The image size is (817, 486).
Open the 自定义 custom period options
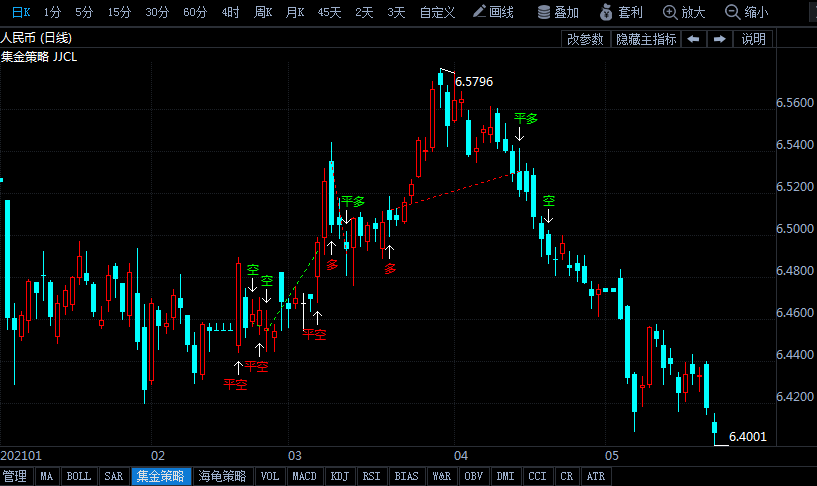coord(437,12)
